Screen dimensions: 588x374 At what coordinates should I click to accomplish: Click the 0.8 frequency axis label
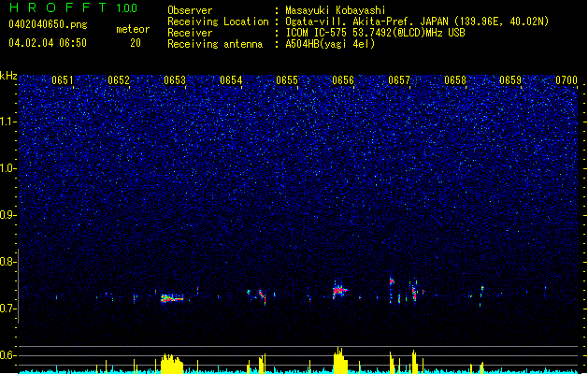pos(7,262)
